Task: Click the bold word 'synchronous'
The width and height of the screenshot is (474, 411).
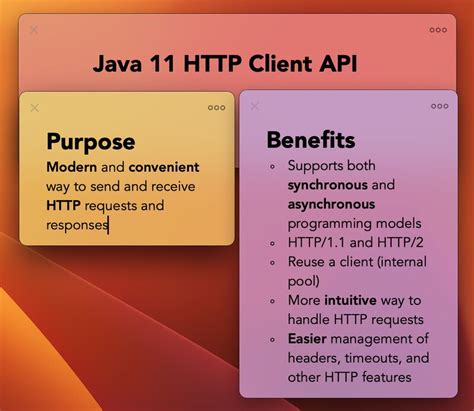Action: click(328, 185)
